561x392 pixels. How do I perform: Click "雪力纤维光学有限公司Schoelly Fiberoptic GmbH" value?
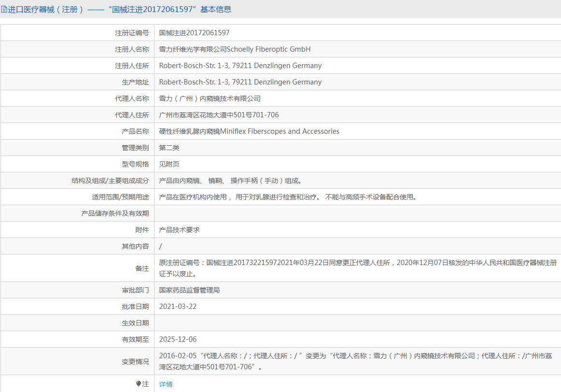coord(235,49)
